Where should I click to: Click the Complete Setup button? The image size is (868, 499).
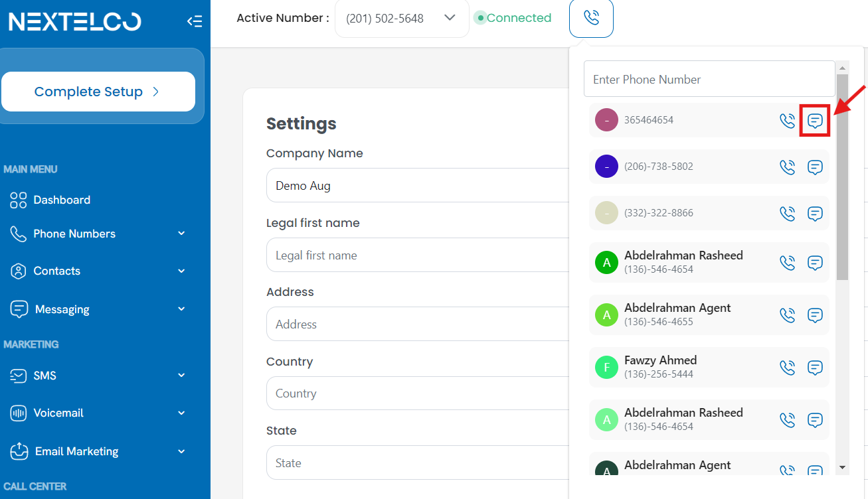coord(98,92)
